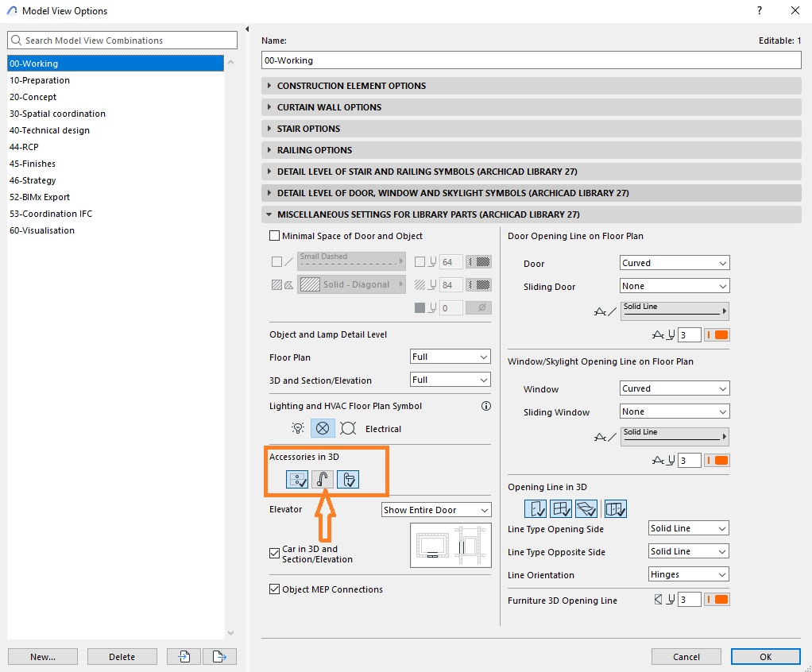Toggle Object MEP Connections checkbox
This screenshot has height=672, width=812.
274,589
